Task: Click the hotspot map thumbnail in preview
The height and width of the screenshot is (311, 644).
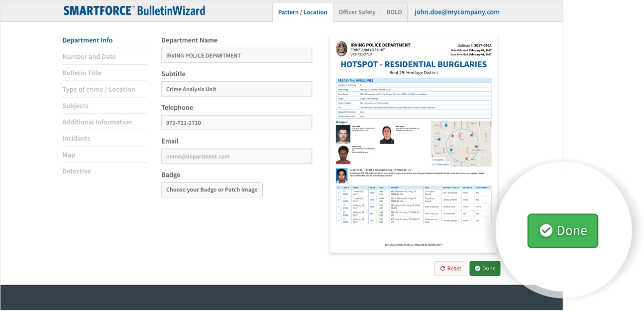Action: click(x=461, y=143)
